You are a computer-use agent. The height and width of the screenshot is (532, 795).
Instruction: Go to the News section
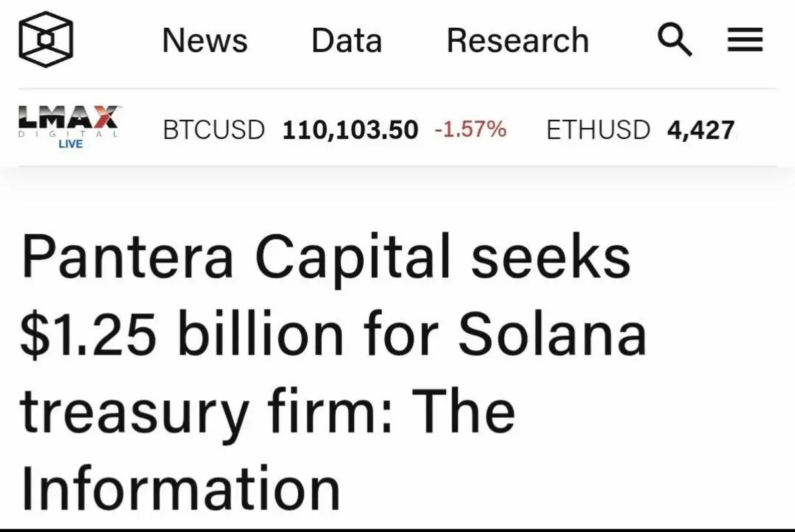click(205, 40)
